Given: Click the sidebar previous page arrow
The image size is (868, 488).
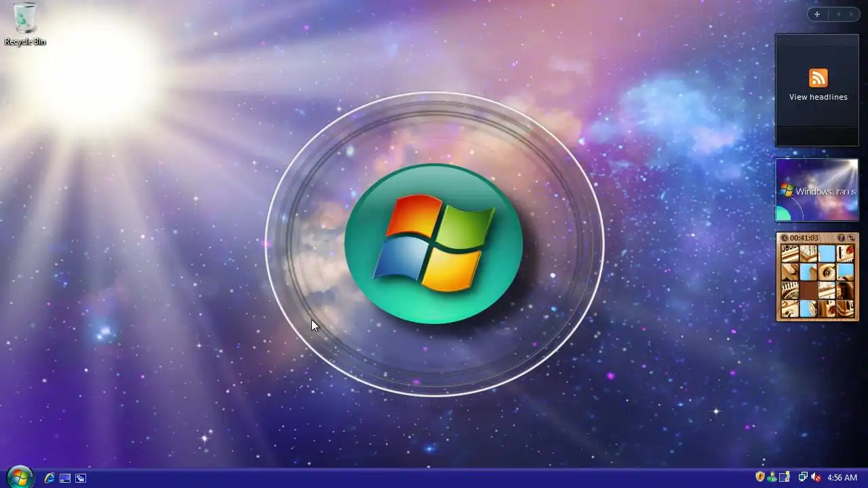Looking at the screenshot, I should tap(837, 14).
